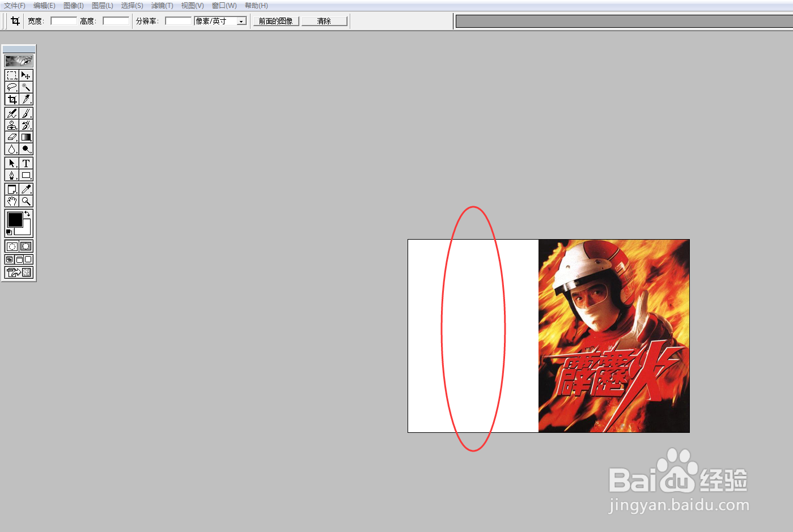
Task: Select the Clone Stamp tool
Action: point(12,125)
